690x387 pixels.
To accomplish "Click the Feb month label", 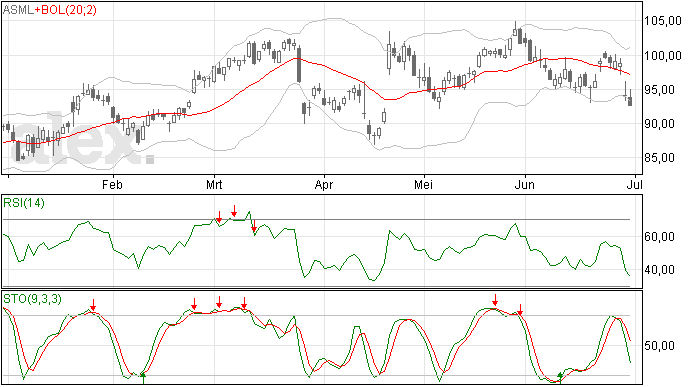I will pyautogui.click(x=112, y=184).
